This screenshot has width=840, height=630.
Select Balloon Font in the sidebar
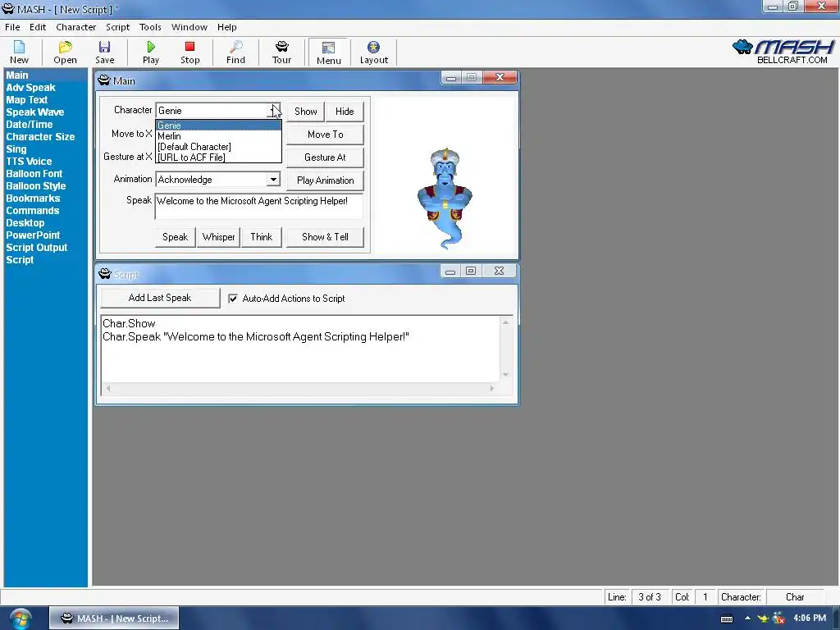[x=34, y=174]
